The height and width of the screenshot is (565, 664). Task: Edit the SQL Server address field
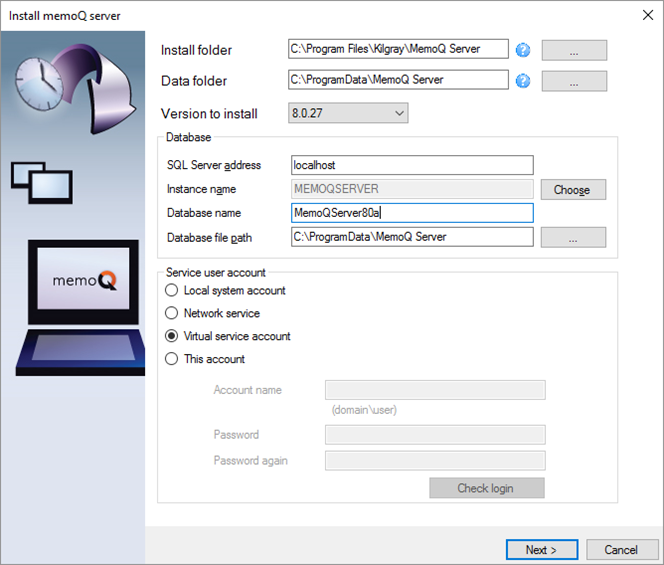[x=412, y=165]
